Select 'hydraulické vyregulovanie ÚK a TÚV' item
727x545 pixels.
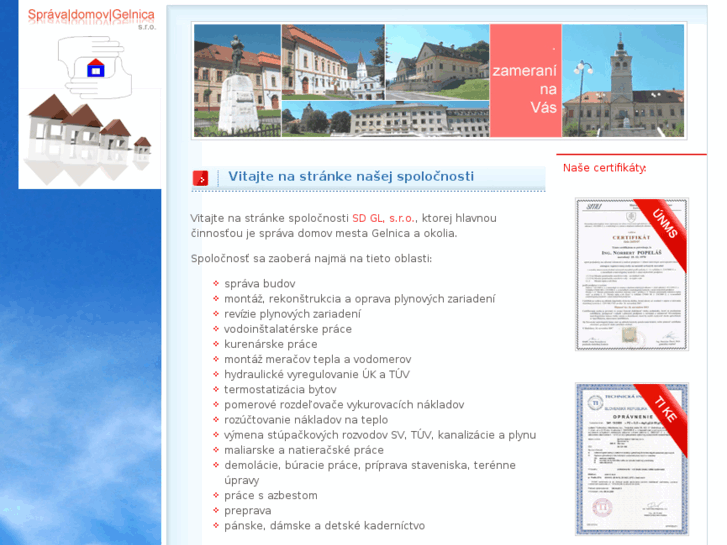pyautogui.click(x=317, y=375)
